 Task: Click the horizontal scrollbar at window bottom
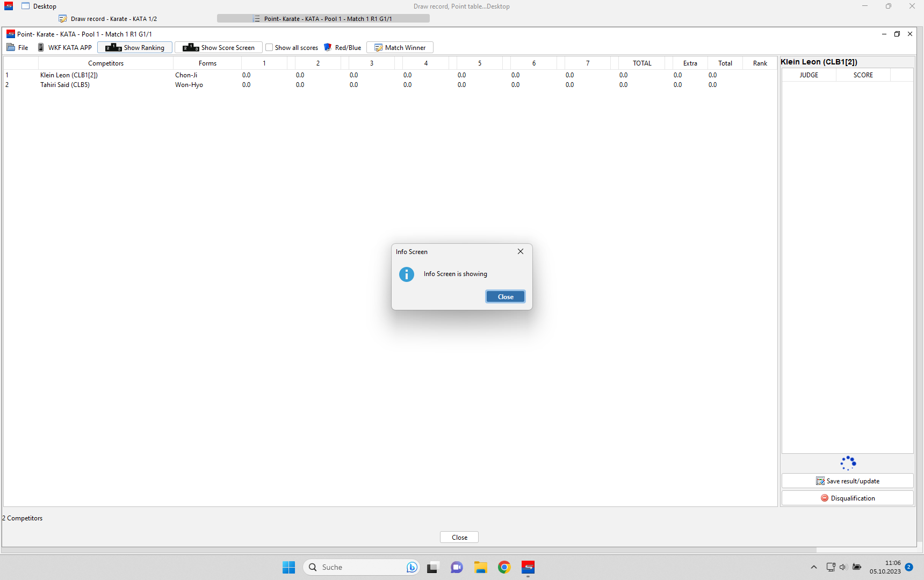(x=408, y=550)
